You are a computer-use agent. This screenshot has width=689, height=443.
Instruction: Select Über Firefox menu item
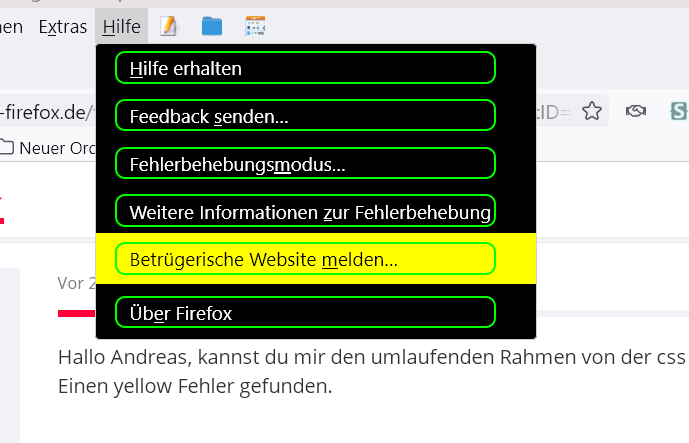click(x=305, y=312)
